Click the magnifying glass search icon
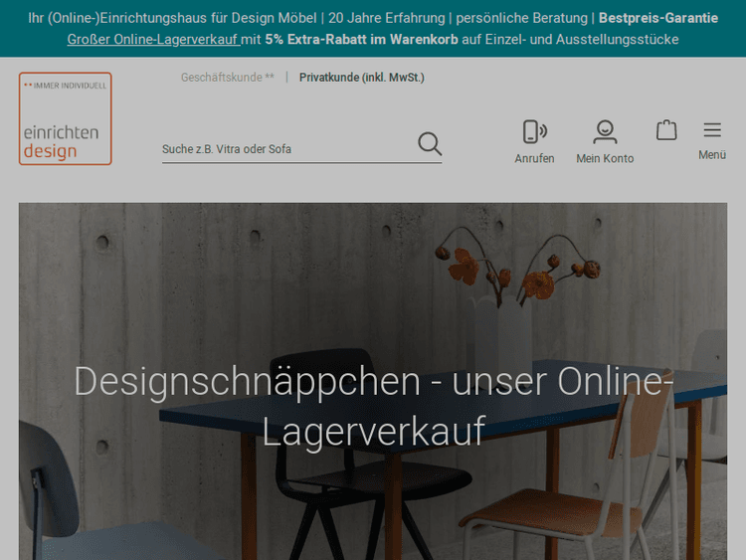746x560 pixels. pos(430,143)
